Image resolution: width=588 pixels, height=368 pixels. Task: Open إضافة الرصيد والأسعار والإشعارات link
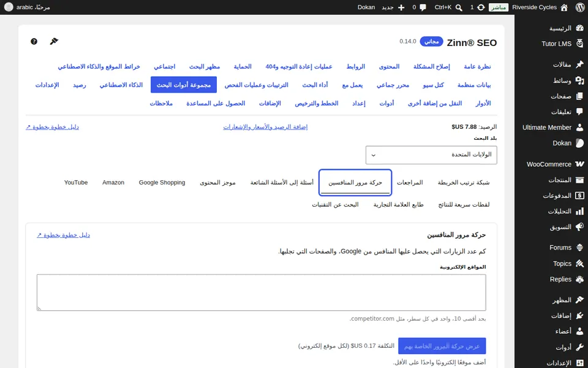[265, 127]
